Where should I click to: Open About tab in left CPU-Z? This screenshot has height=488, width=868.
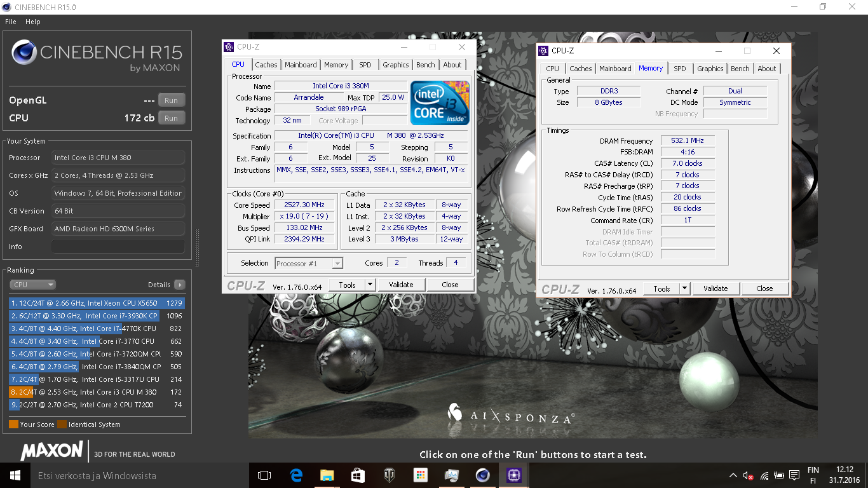pos(452,65)
